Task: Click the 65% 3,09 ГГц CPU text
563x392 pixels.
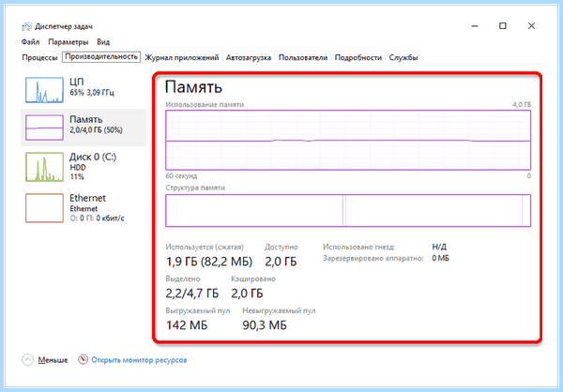Action: (92, 93)
